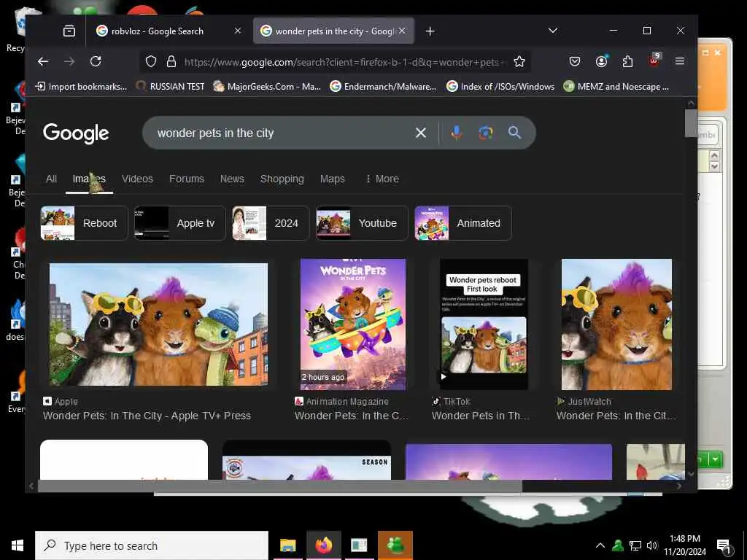Switch to Videos results
Screen dimensions: 747x560
137,179
